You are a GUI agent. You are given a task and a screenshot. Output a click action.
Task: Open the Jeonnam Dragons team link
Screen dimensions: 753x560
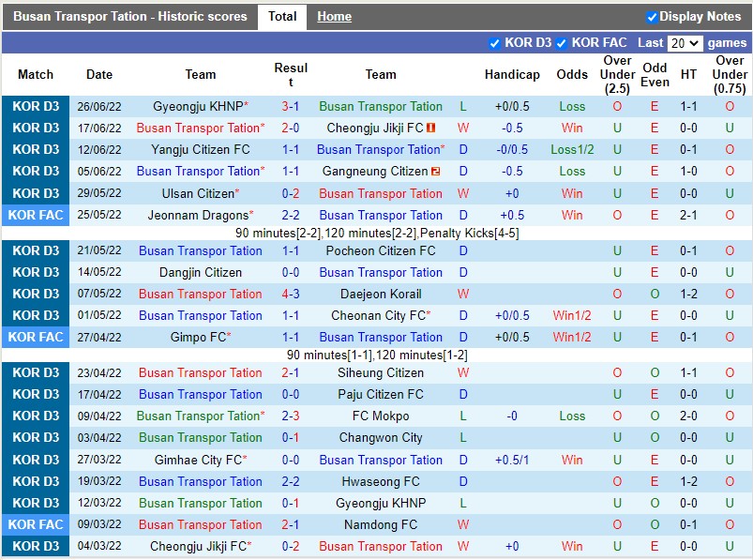click(197, 215)
